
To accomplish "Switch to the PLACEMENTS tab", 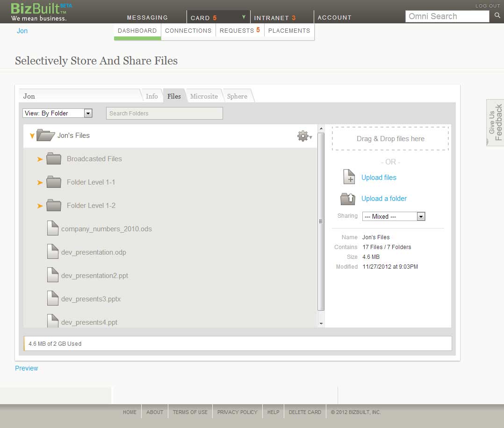I will click(x=289, y=31).
